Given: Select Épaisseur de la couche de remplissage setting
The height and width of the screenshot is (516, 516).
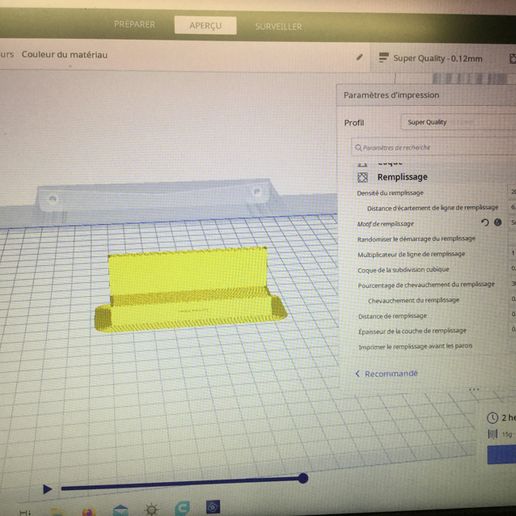Looking at the screenshot, I should [412, 331].
